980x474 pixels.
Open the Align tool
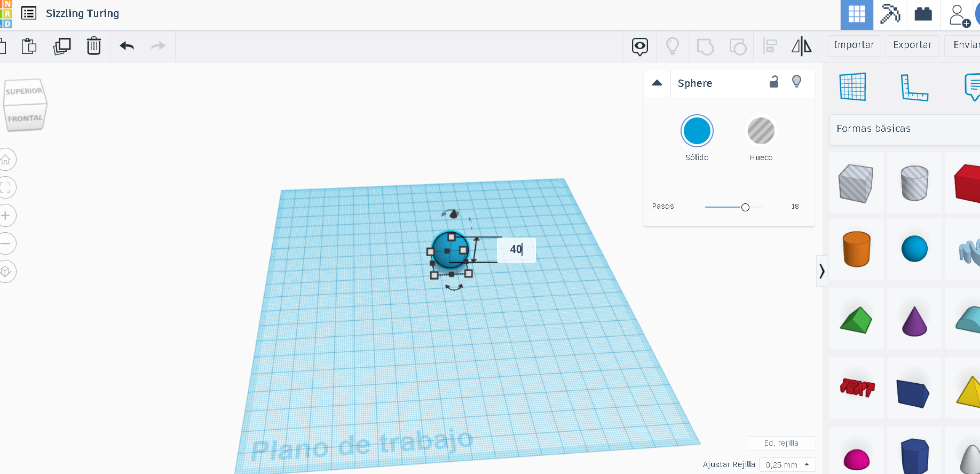[x=770, y=46]
